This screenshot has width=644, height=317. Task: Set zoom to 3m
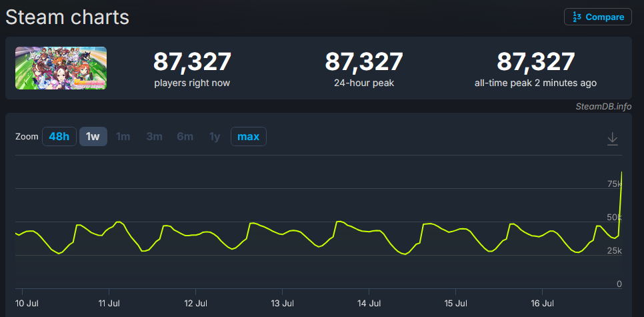[155, 137]
